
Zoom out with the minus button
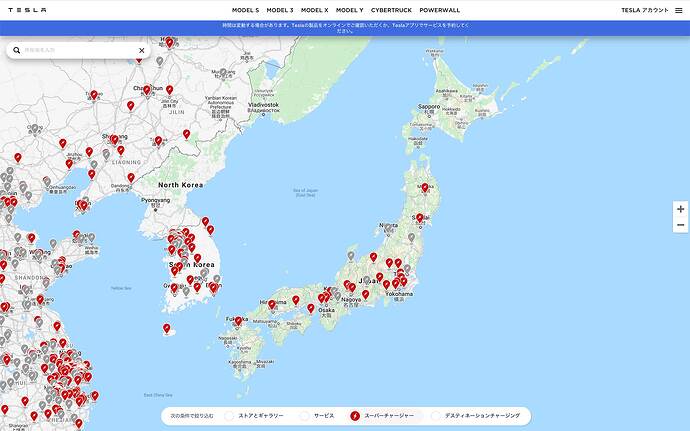(680, 225)
